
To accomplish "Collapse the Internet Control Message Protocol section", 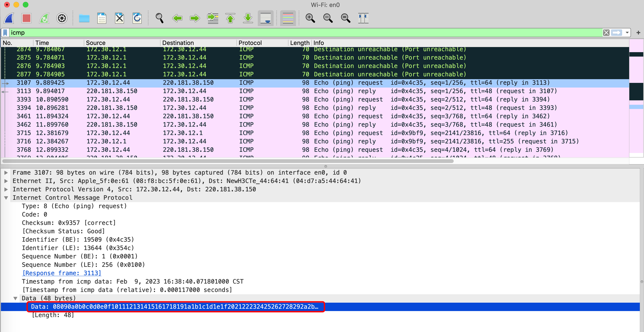I will pyautogui.click(x=6, y=198).
